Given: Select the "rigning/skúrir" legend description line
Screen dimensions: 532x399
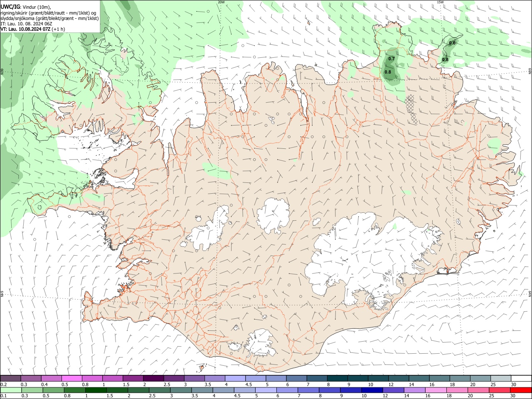Looking at the screenshot, I should tap(49, 13).
